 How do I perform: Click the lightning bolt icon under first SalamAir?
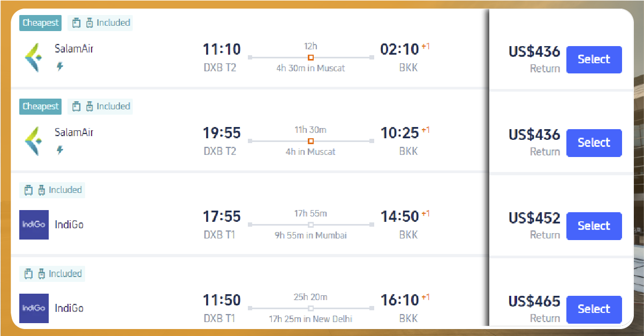click(60, 66)
